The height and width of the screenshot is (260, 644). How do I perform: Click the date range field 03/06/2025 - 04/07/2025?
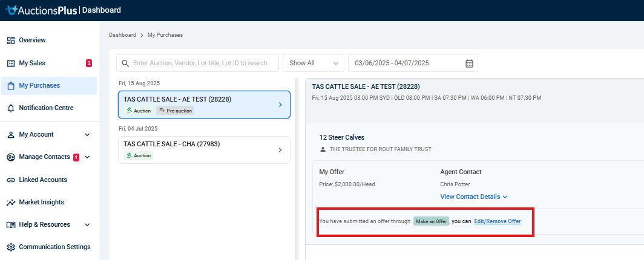pyautogui.click(x=413, y=63)
